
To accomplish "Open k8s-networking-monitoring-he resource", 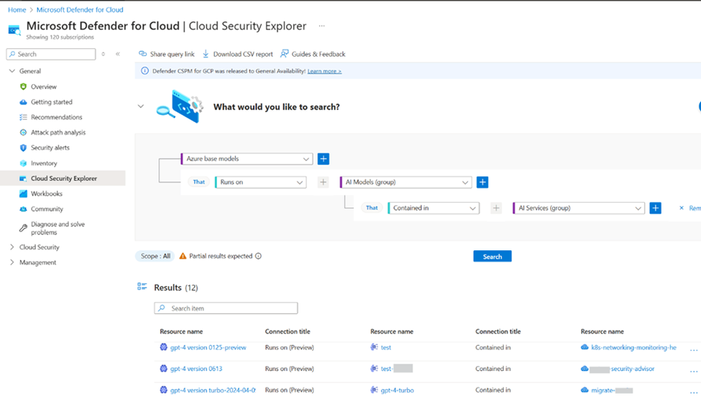I will coord(633,347).
